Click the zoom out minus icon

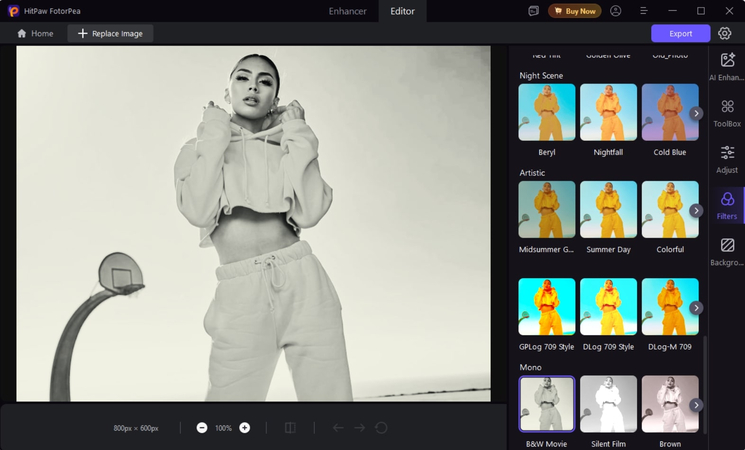[202, 428]
